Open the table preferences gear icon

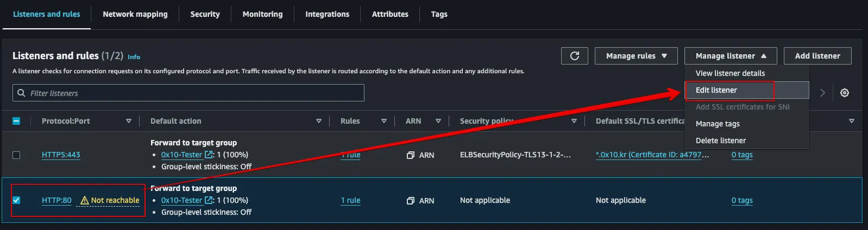[x=844, y=93]
